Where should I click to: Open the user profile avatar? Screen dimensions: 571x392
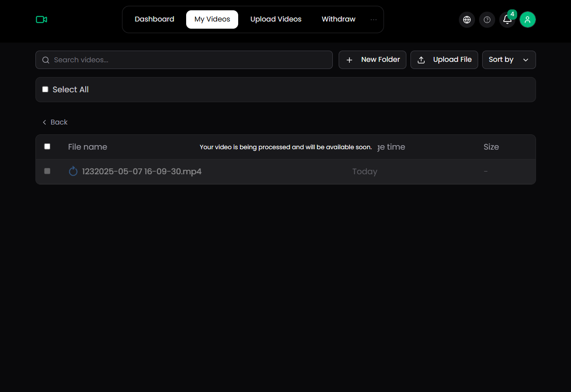pyautogui.click(x=527, y=20)
